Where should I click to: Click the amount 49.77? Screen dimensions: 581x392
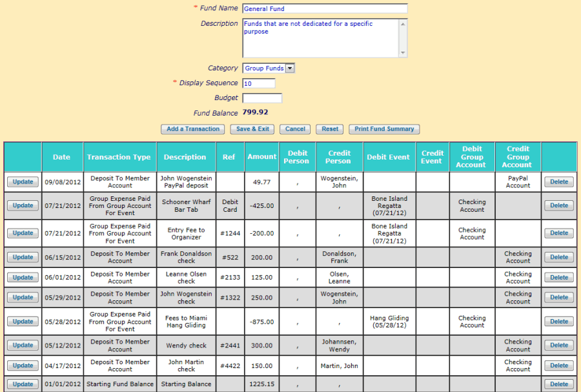(261, 182)
